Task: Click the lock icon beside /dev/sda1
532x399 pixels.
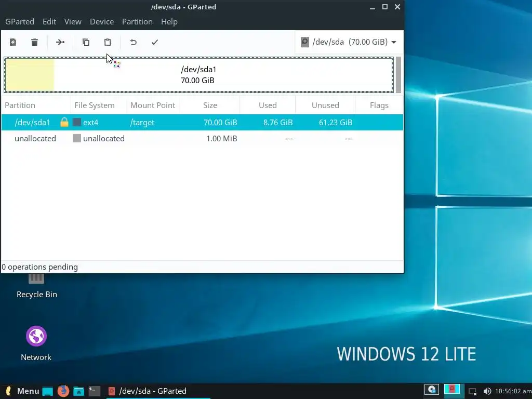Action: 64,122
